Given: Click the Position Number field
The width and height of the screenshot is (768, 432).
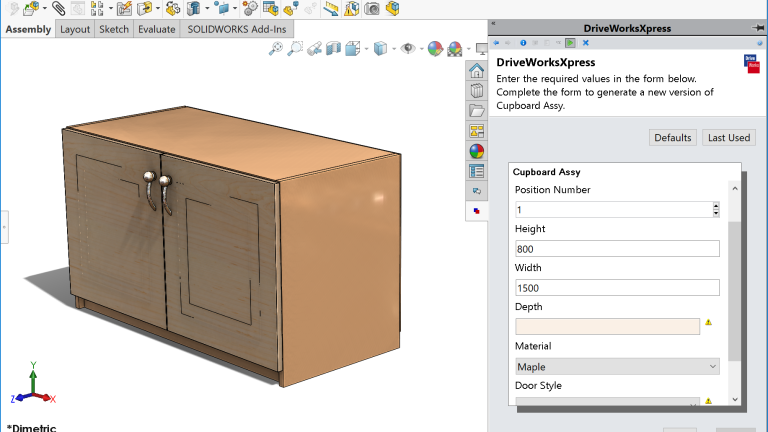Looking at the screenshot, I should pyautogui.click(x=613, y=210).
